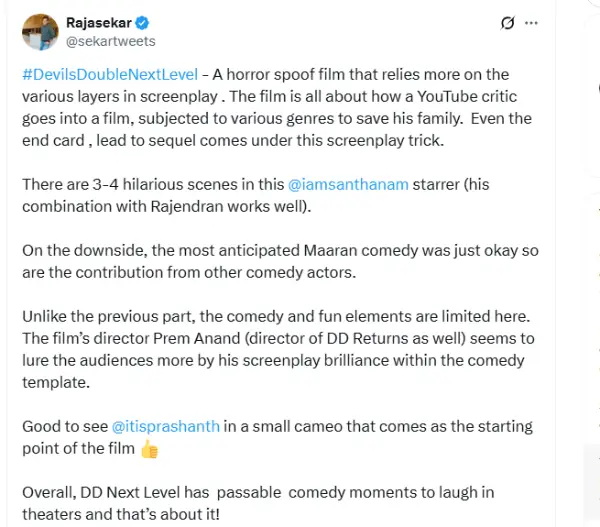Visit the @sekartweets handle
Viewport: 600px width, 527px height.
tap(111, 41)
